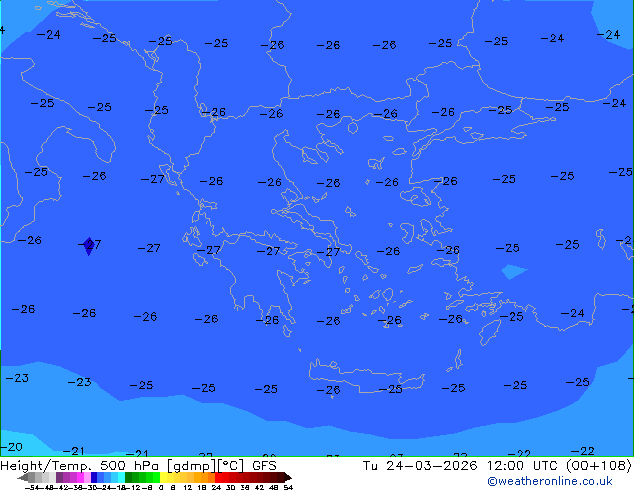Viewport: 634px width, 490px height.
Task: Click the pink-magenta swatch in the color legend
Action: tap(80, 477)
